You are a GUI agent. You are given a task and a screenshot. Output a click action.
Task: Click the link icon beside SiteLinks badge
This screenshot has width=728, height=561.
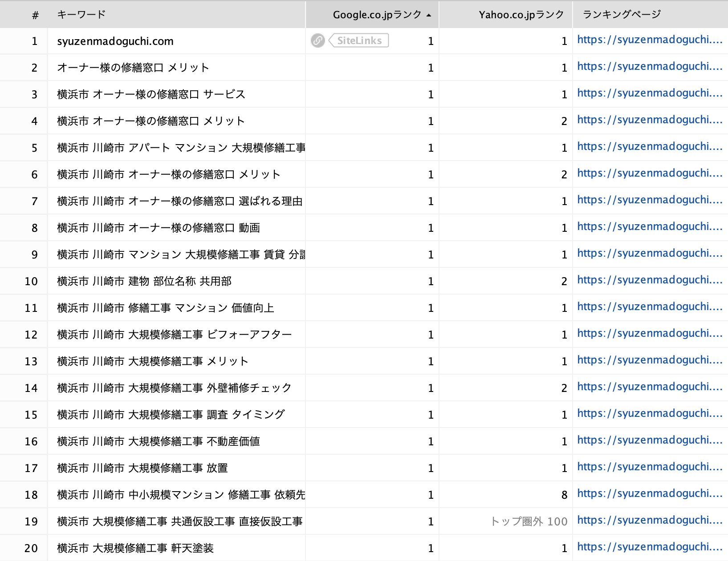317,40
